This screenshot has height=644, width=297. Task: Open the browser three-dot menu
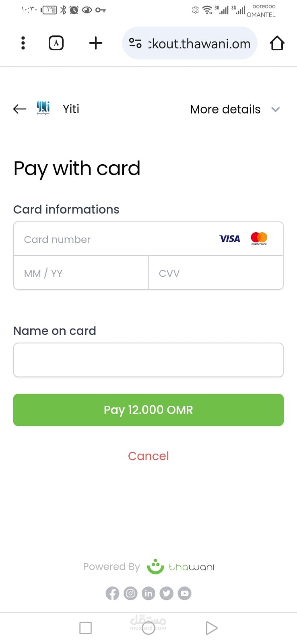coord(23,43)
